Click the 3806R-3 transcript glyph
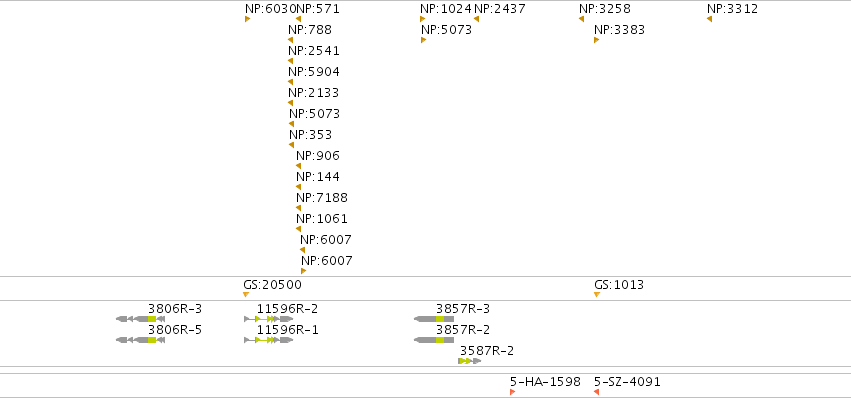851x398 pixels. pos(141,319)
